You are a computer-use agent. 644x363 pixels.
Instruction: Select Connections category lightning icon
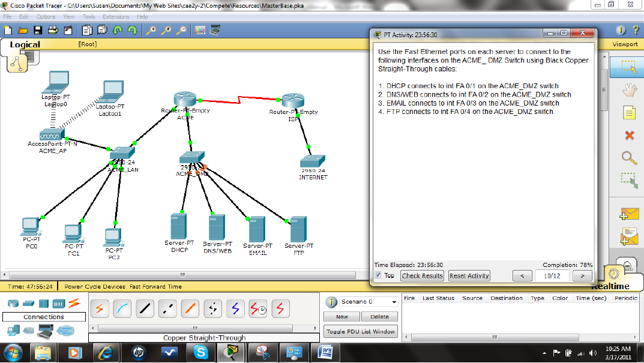(74, 304)
